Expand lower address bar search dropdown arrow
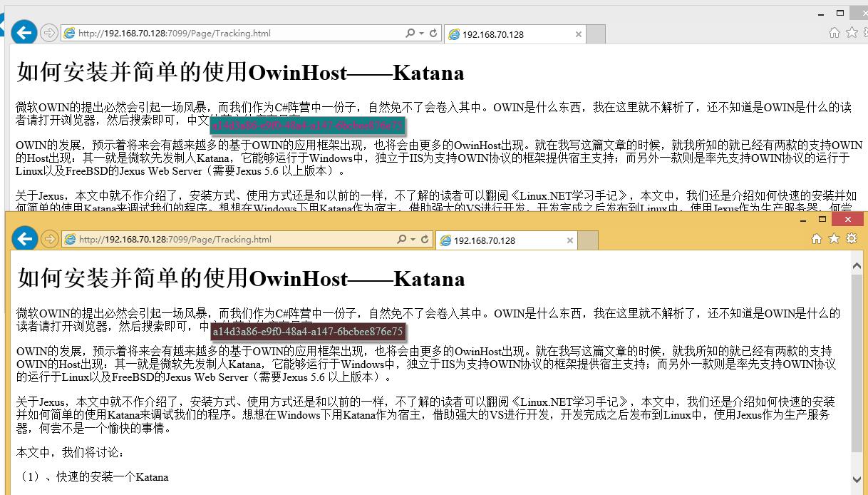868x495 pixels. [x=413, y=240]
